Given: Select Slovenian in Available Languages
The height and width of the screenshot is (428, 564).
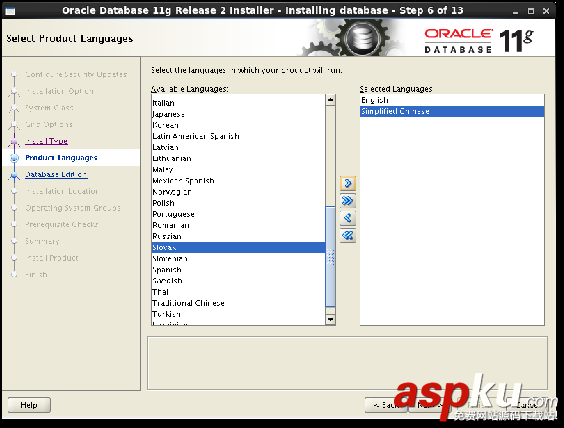Looking at the screenshot, I should (238, 259).
